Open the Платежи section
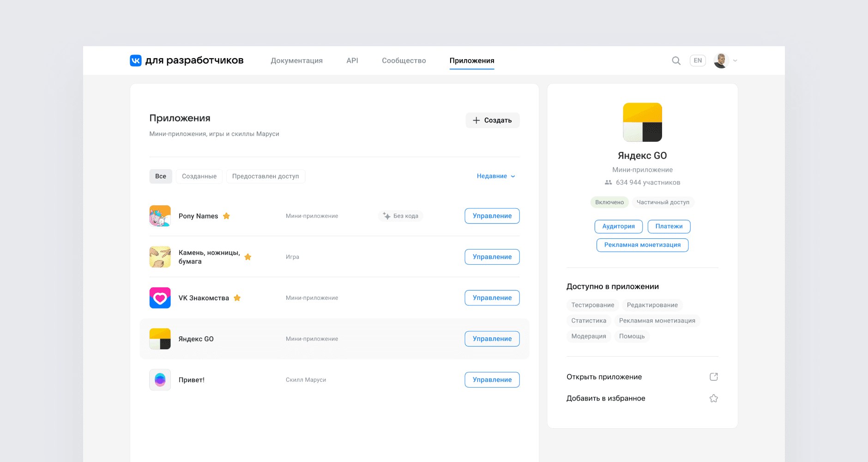The width and height of the screenshot is (868, 462). [669, 226]
